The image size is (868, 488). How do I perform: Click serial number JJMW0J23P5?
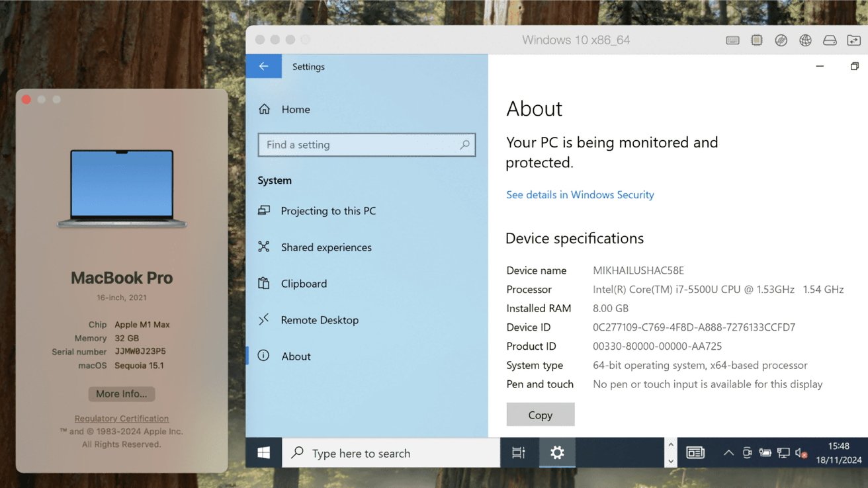tap(140, 352)
